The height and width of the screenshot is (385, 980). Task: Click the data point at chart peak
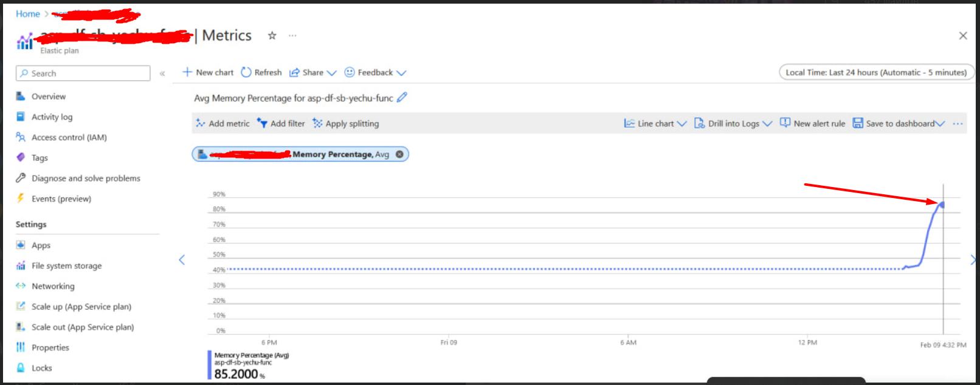pyautogui.click(x=943, y=205)
